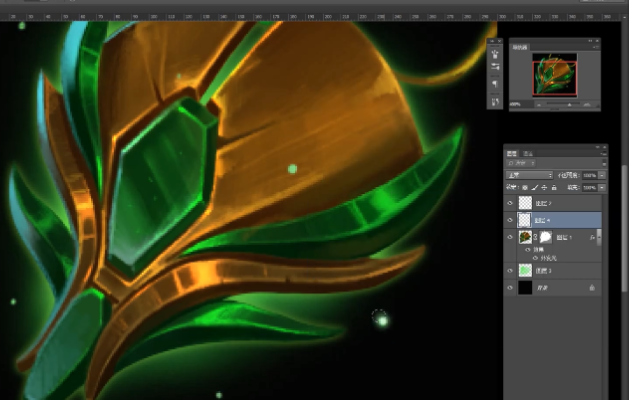This screenshot has width=629, height=400.
Task: Hide the black Background layer's eye icon
Action: pos(510,288)
